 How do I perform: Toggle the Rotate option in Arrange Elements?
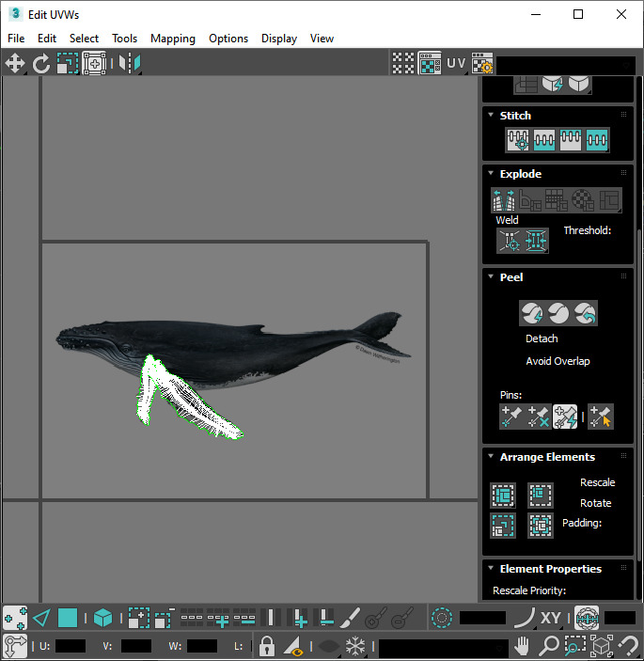point(595,503)
